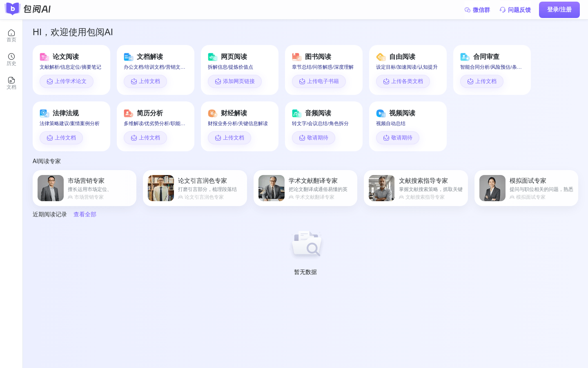This screenshot has height=368, width=588.
Task: Click the 微信群 chat icon
Action: coord(468,10)
